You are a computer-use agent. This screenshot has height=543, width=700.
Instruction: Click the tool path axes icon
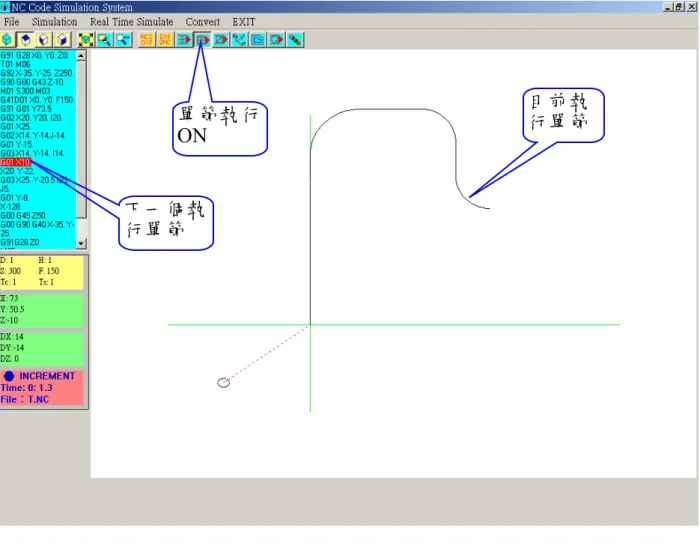(239, 40)
